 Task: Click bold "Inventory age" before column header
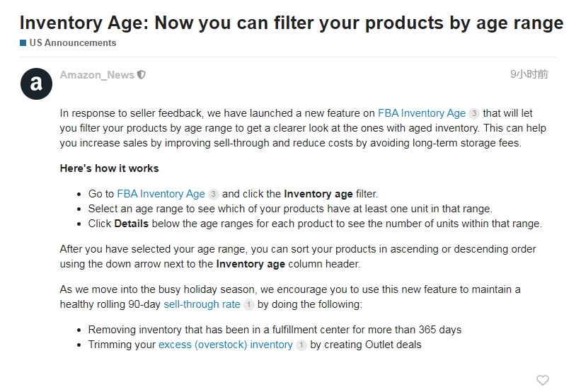click(251, 264)
